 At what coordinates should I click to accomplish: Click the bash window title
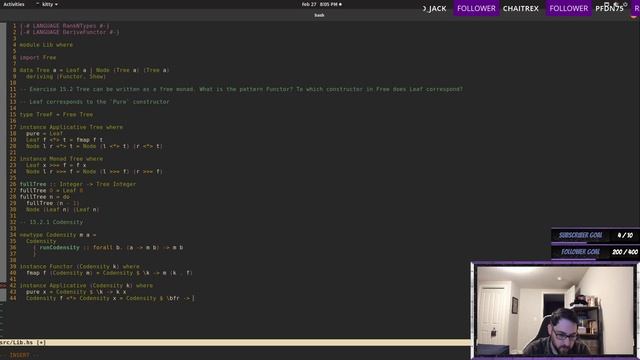[319, 15]
